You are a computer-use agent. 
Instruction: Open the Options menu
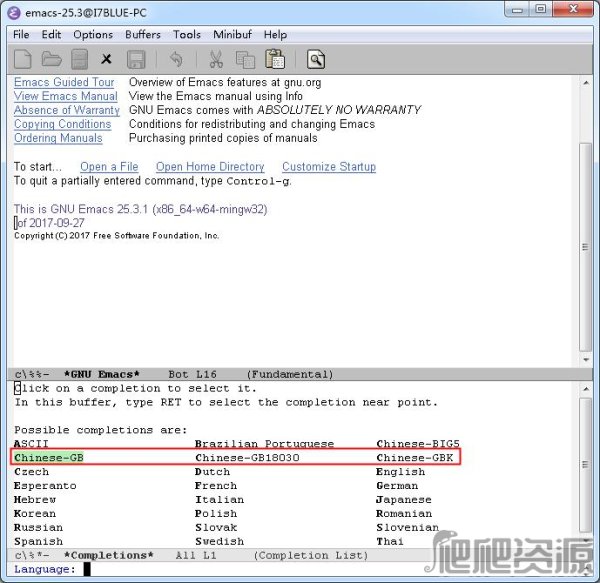point(93,35)
